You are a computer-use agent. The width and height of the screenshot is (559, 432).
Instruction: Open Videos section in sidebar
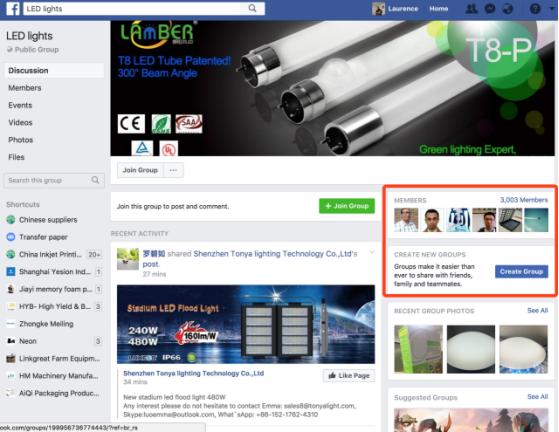pyautogui.click(x=20, y=123)
